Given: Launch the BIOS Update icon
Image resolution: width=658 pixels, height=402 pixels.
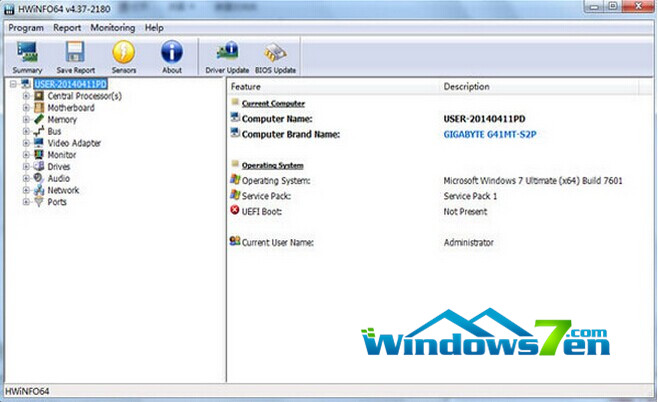Looking at the screenshot, I should coord(275,52).
